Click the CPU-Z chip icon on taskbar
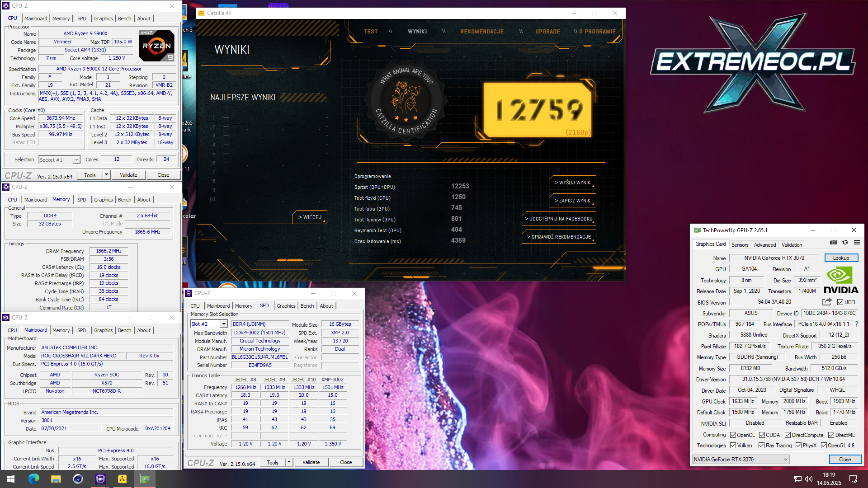This screenshot has width=868, height=488. tap(100, 479)
